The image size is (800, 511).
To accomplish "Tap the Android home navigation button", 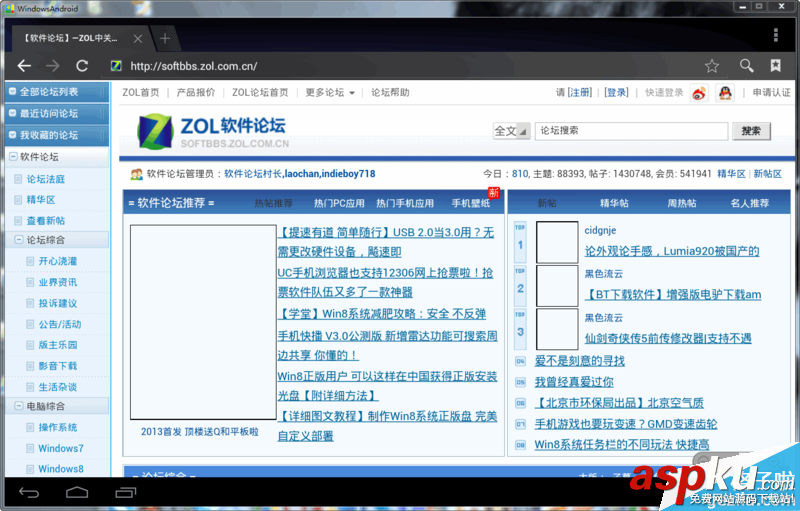I will [77, 493].
